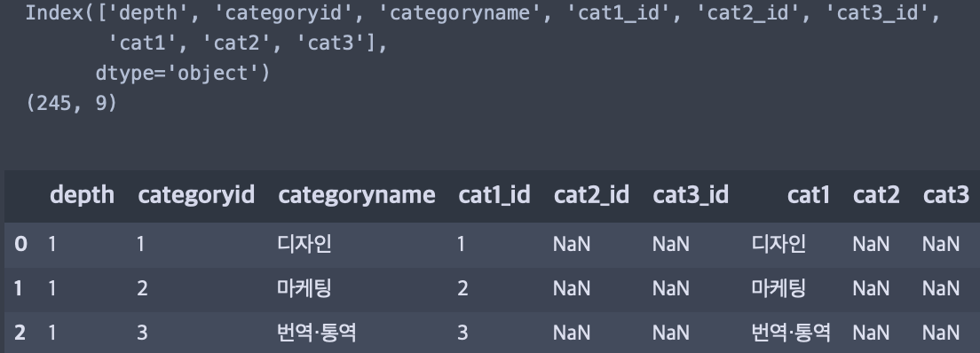
Task: Click categoryname cell 마케팅
Action: (304, 288)
